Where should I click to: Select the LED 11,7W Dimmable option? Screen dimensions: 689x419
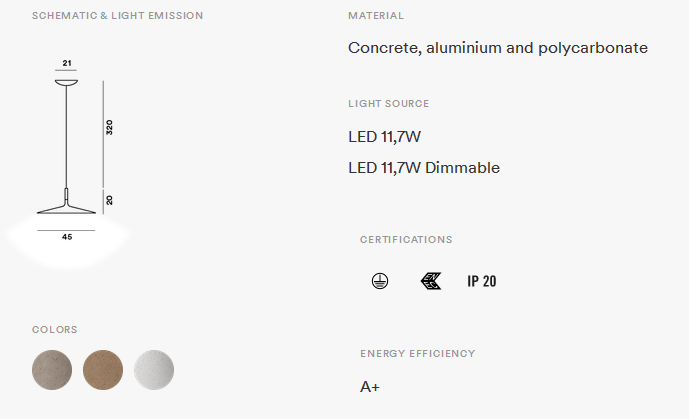click(424, 168)
